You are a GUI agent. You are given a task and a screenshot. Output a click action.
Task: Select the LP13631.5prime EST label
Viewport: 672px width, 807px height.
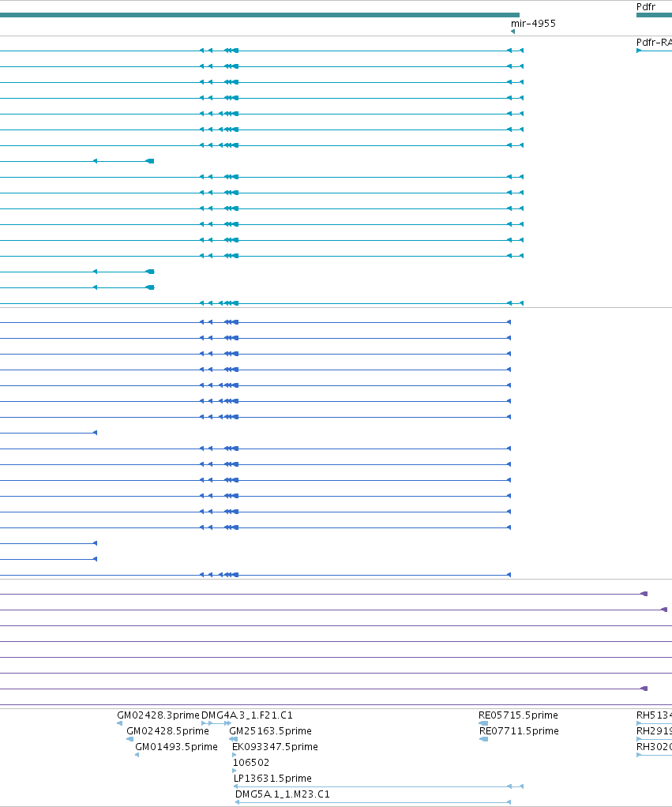coord(272,779)
